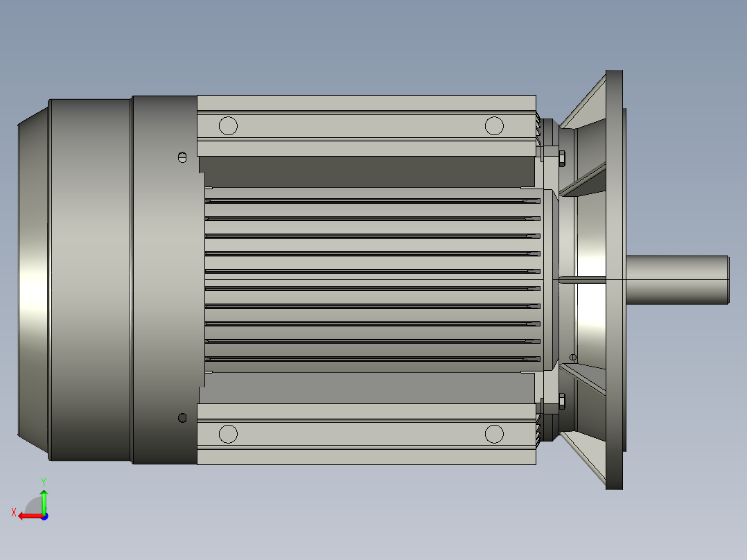747x560 pixels.
Task: Pick the right circular hole on top rail
Action: [x=494, y=126]
